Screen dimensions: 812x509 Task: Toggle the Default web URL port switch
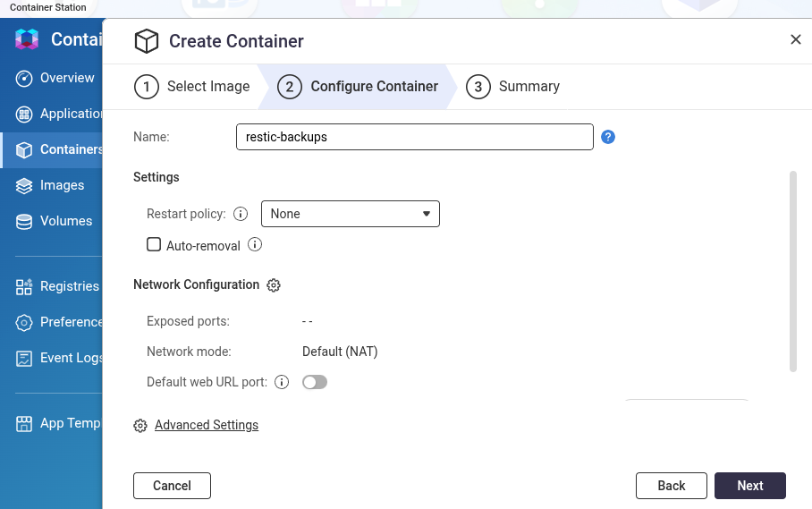point(315,382)
